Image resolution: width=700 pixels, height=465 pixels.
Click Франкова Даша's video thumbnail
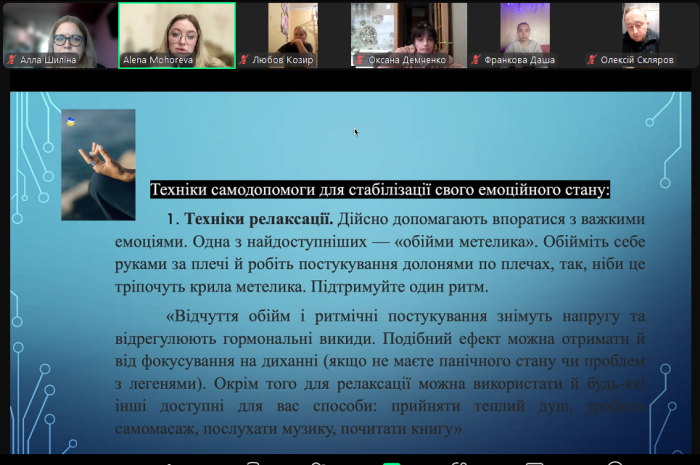coord(524,28)
